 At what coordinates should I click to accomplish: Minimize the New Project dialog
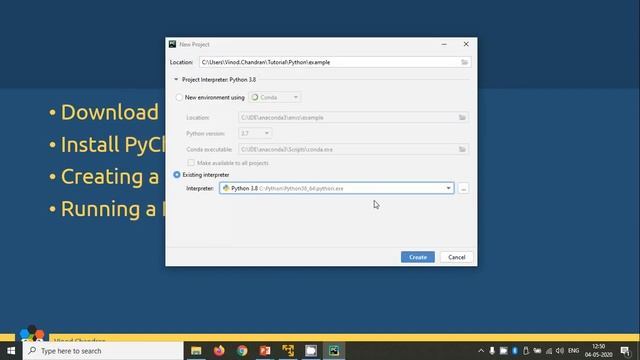(444, 44)
